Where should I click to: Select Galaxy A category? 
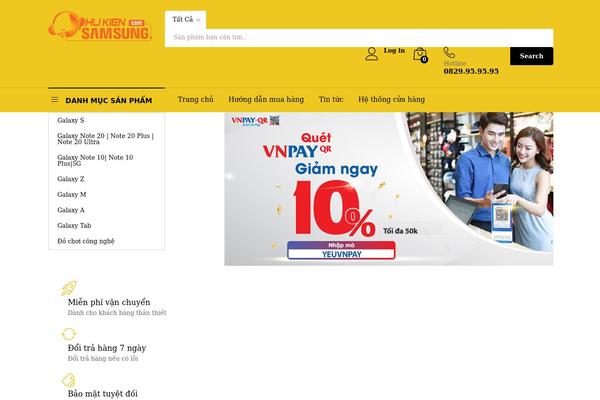pyautogui.click(x=71, y=210)
